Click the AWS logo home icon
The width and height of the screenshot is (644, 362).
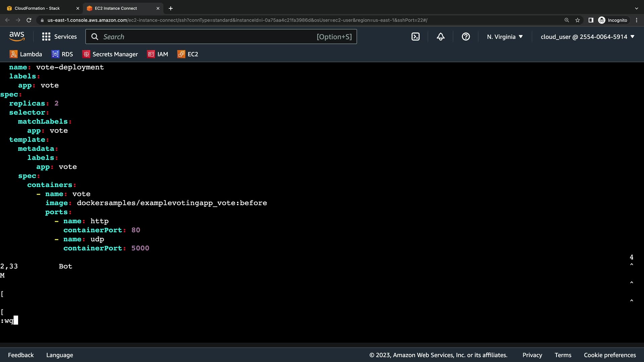(17, 37)
